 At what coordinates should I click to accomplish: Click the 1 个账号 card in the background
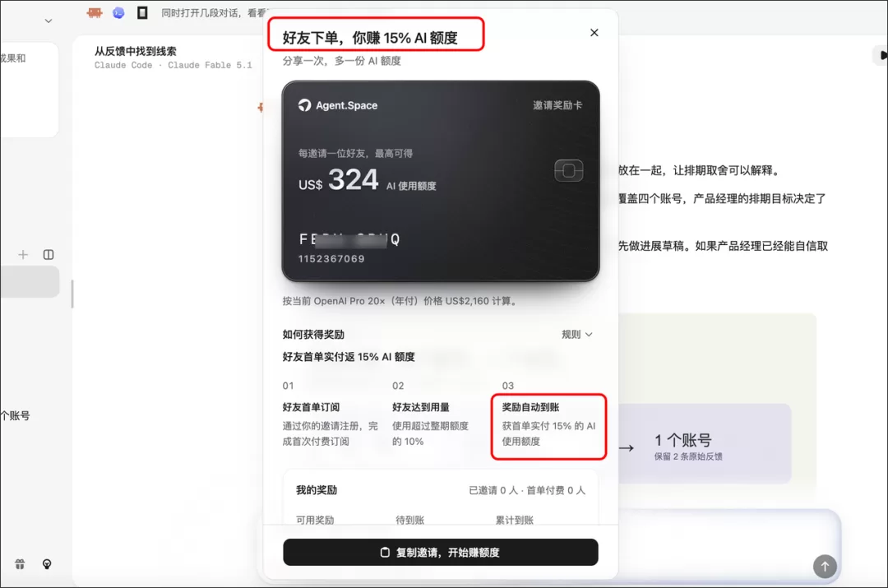[705, 443]
